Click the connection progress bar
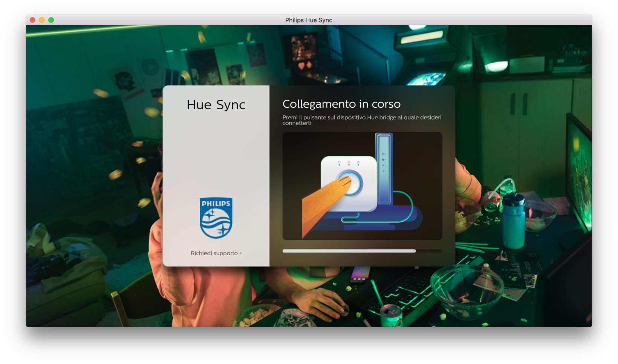 tap(362, 251)
